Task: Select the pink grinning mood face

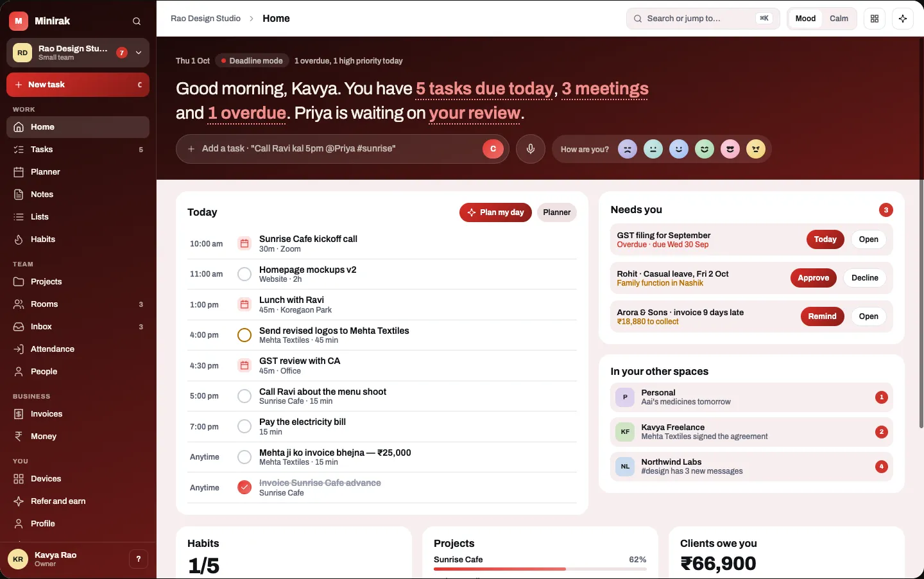Action: click(x=730, y=149)
